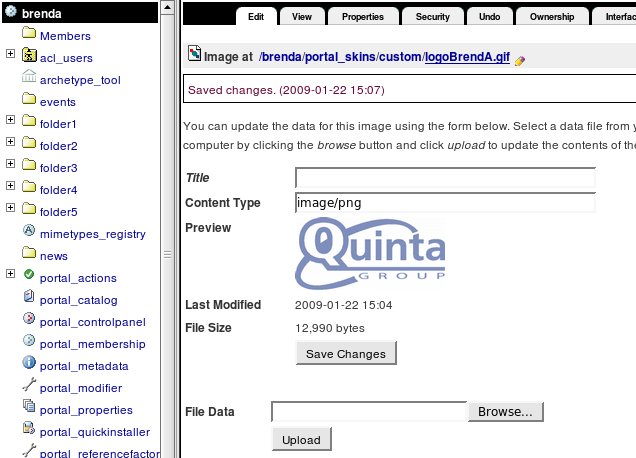Click the acl_users icon
This screenshot has width=636, height=458.
[x=29, y=57]
